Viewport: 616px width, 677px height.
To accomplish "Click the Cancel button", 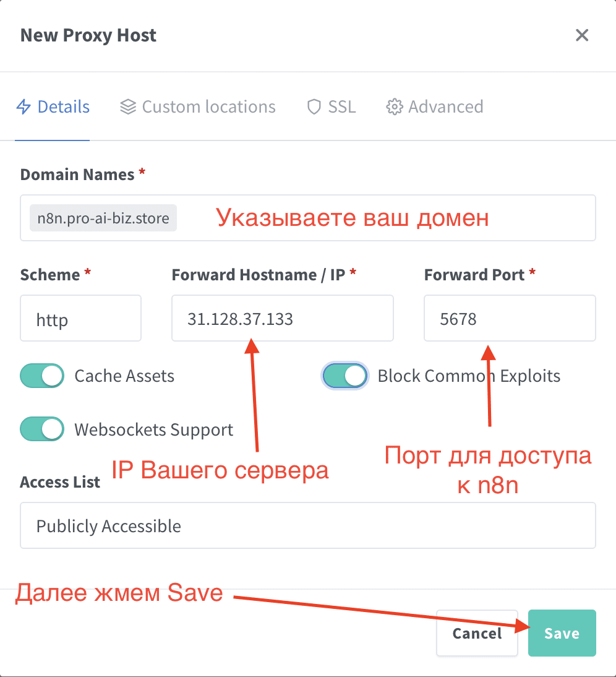I will coord(477,633).
